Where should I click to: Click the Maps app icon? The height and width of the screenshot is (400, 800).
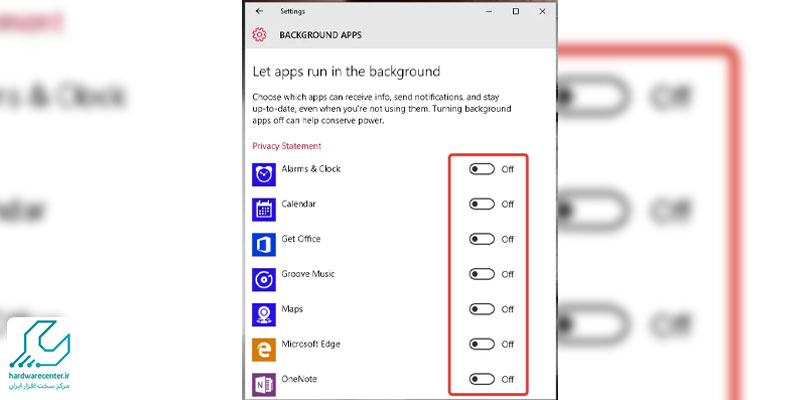point(264,315)
